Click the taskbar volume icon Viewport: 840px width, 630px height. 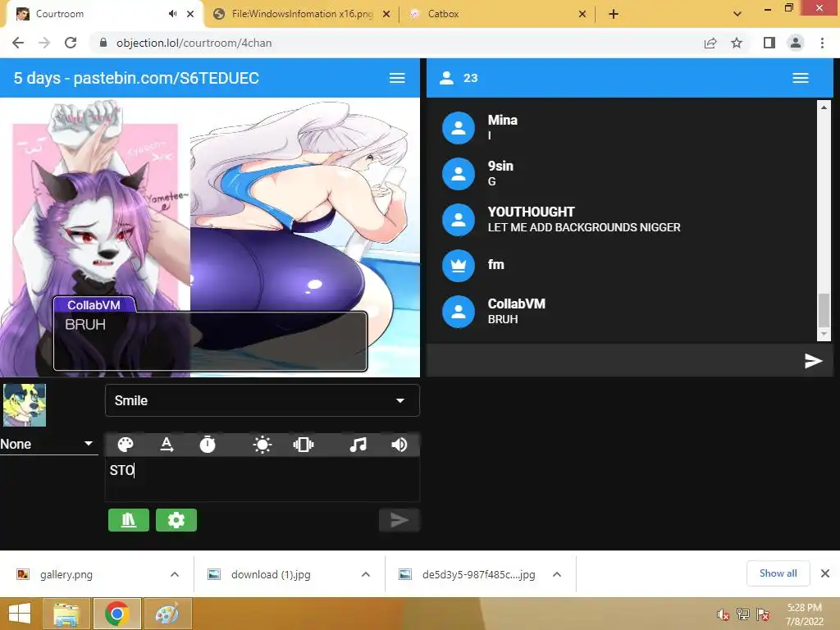pos(724,614)
